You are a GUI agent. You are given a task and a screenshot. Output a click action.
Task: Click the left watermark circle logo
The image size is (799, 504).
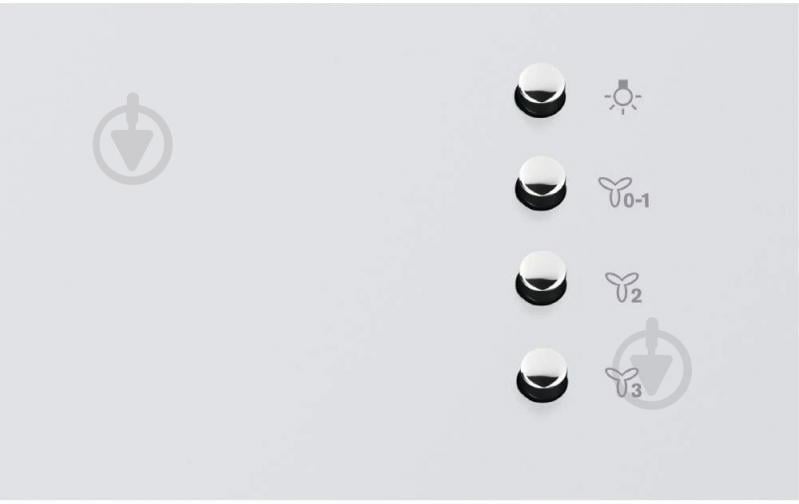pos(132,139)
